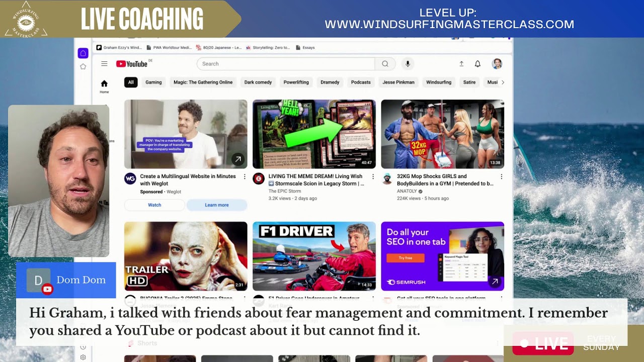Image resolution: width=644 pixels, height=362 pixels.
Task: Open the Storytelling: Zero to... bookmark
Action: 268,48
